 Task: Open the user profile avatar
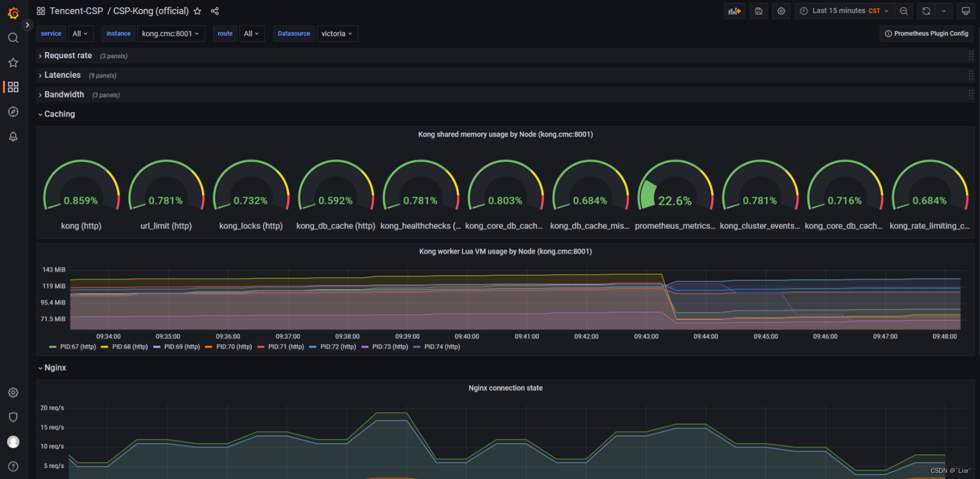[13, 442]
